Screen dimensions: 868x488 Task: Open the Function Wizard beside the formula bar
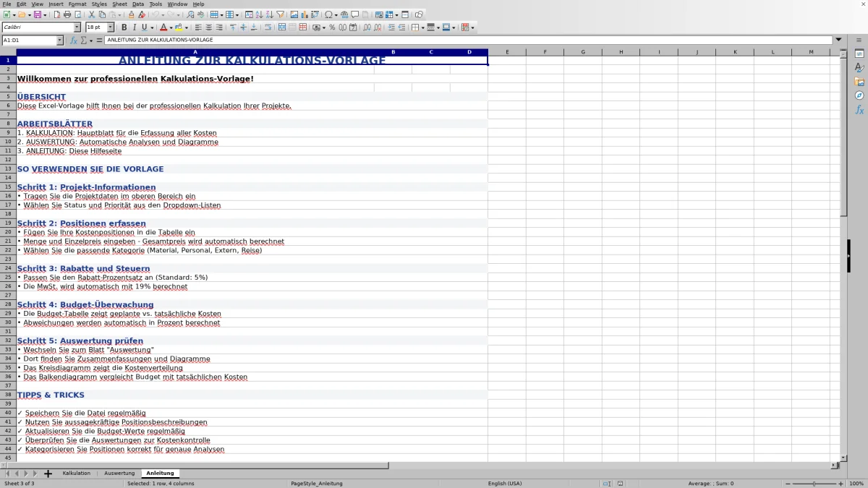pos(72,40)
